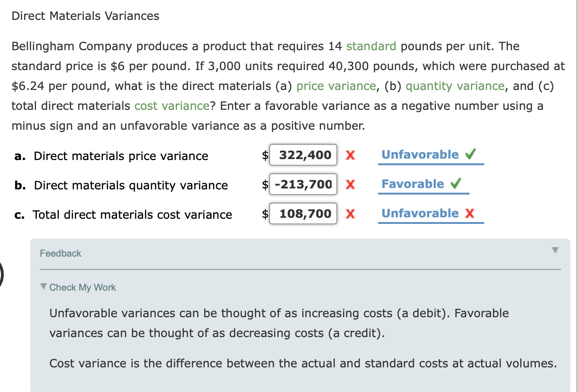Viewport: 578px width, 392px height.
Task: Select the 108,700 cost variance input field
Action: click(x=303, y=214)
